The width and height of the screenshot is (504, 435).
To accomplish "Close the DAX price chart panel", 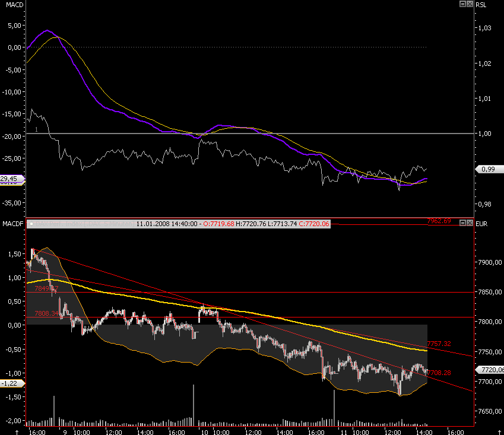I will pos(470,223).
